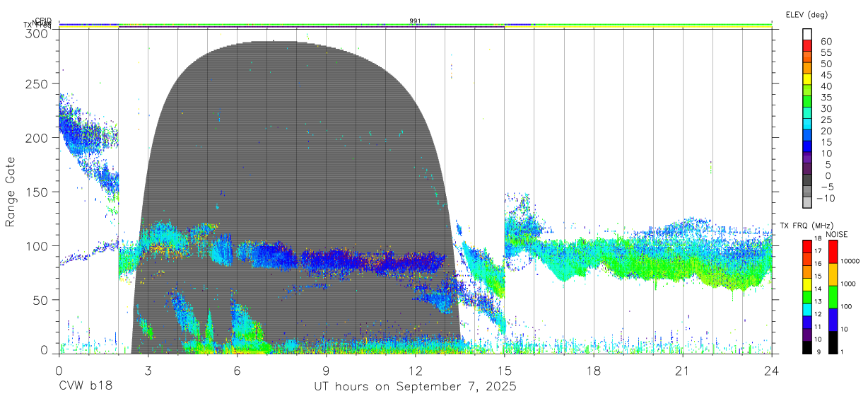Screen dimensions: 868x401
Task: Click the CVW b18 radar label
Action: (x=86, y=387)
